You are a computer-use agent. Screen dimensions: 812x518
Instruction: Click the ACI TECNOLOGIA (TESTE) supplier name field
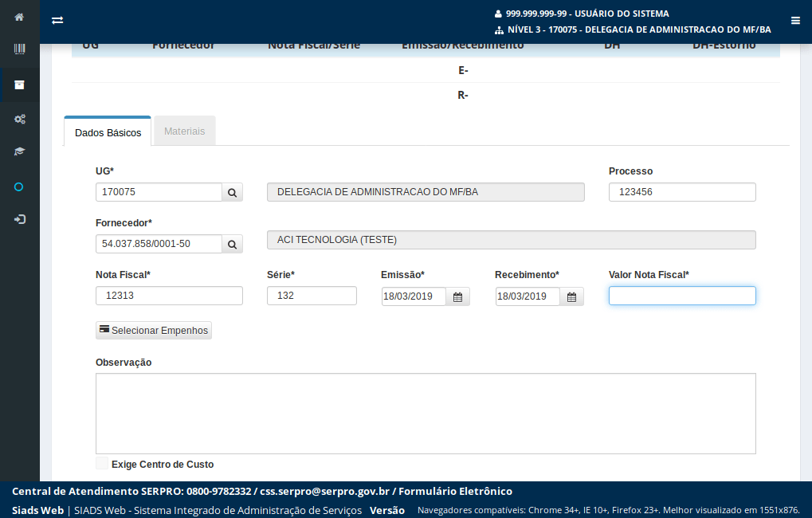[x=511, y=240]
